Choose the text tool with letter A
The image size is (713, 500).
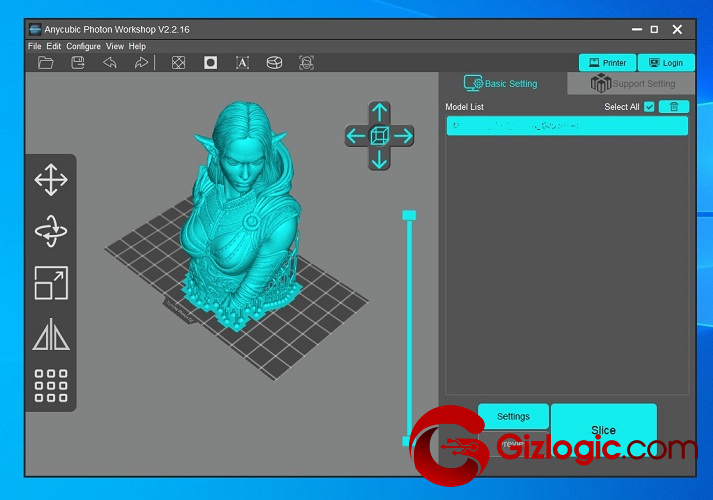[x=242, y=63]
